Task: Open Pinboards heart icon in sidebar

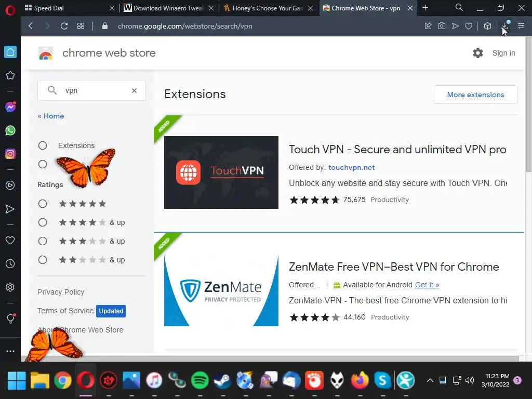Action: [10, 240]
